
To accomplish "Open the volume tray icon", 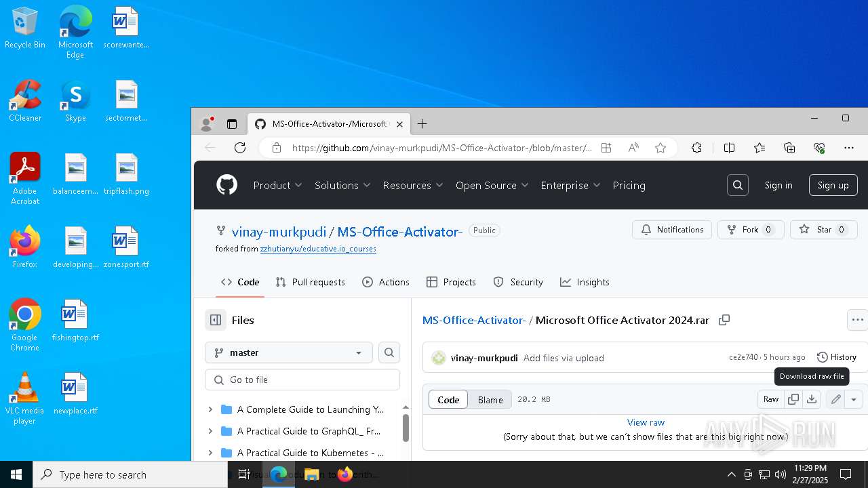I will coord(781,474).
